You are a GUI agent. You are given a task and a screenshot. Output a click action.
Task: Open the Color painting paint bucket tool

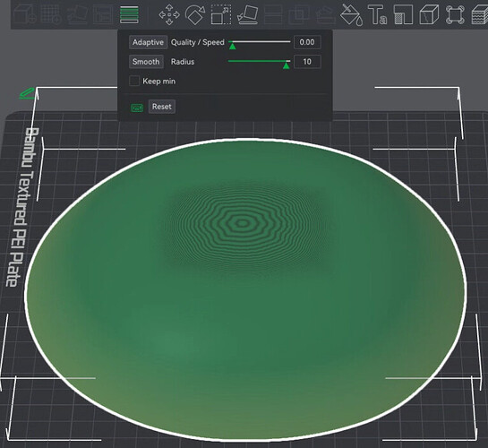click(351, 14)
